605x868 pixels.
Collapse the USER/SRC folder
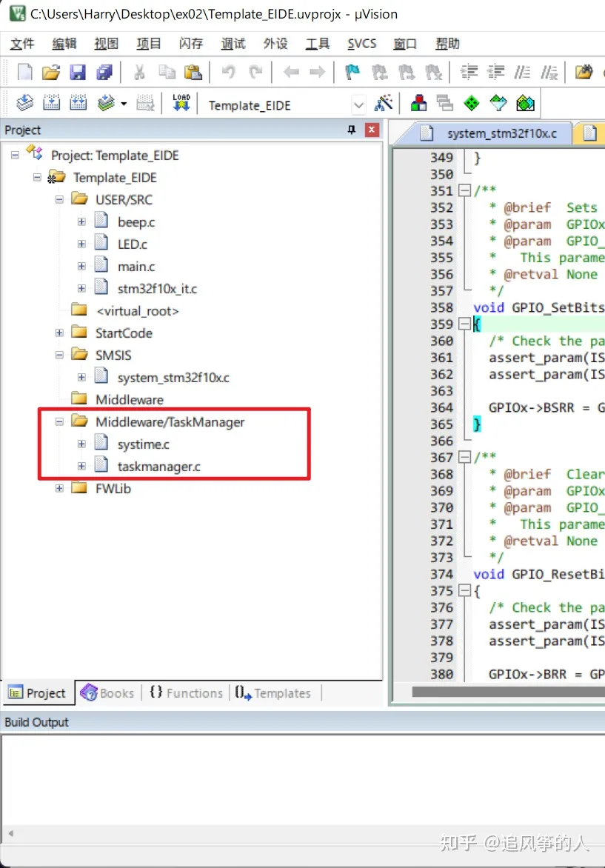tap(59, 199)
